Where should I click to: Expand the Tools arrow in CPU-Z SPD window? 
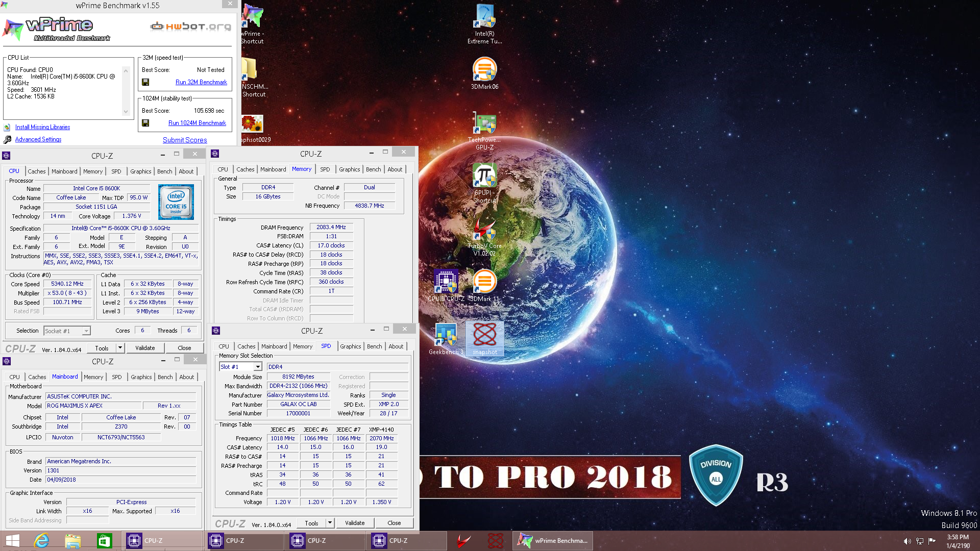click(x=330, y=523)
